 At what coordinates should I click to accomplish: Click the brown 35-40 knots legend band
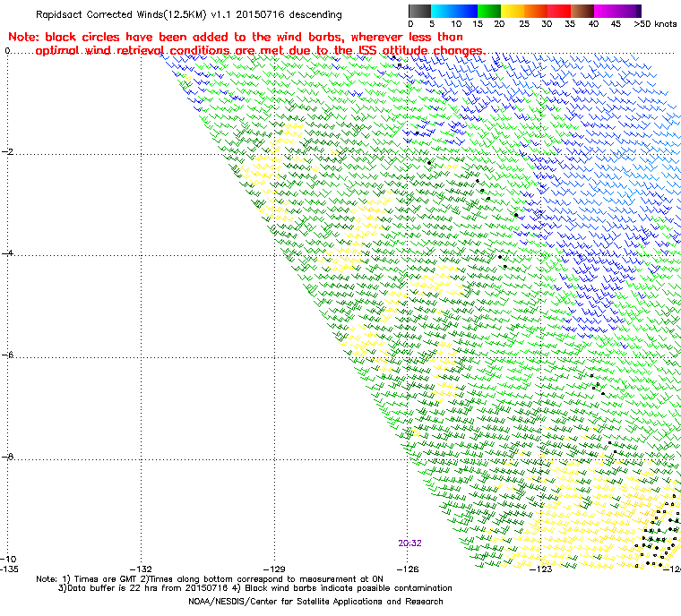(x=582, y=11)
